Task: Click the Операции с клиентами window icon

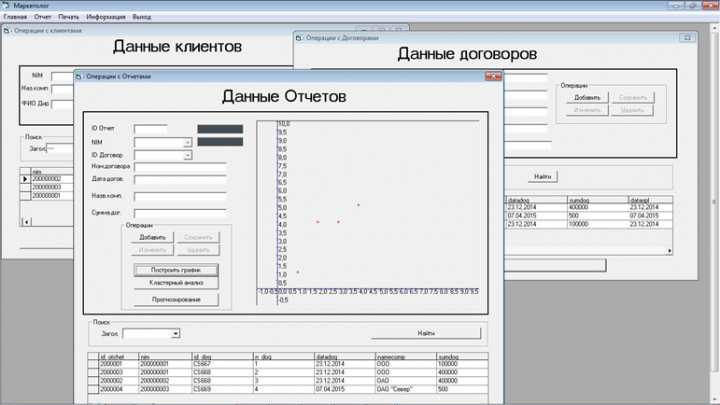Action: [6, 30]
